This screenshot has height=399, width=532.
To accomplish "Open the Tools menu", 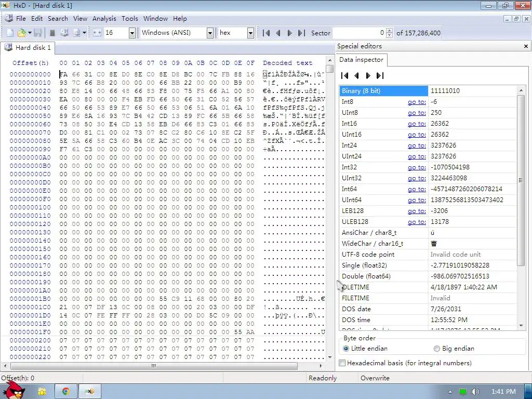I will [129, 19].
